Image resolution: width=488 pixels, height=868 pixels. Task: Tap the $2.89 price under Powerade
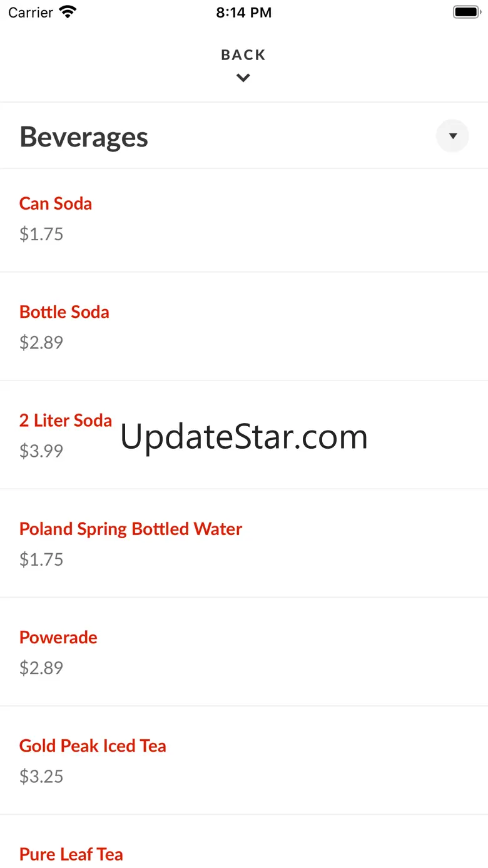tap(41, 668)
